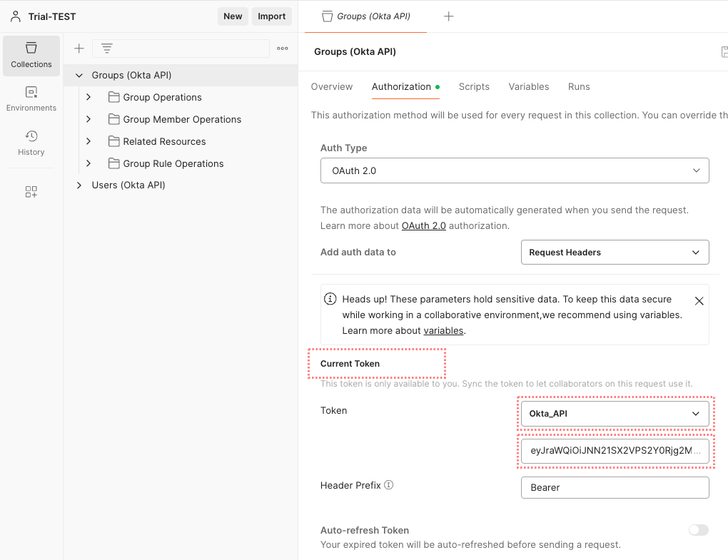Open the Request Headers dropdown

pos(615,253)
